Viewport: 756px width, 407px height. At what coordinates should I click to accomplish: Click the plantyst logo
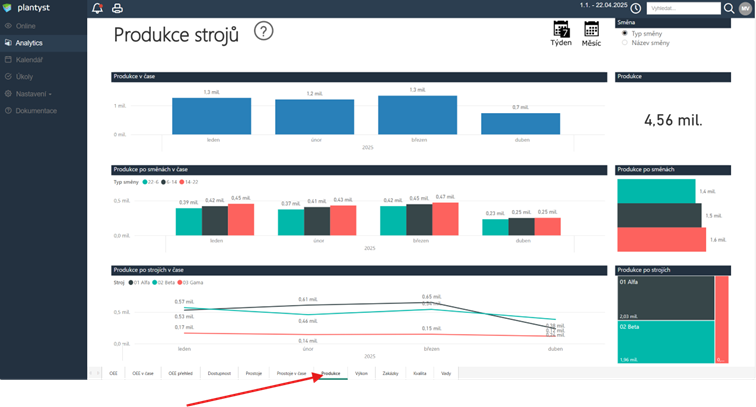(x=27, y=8)
